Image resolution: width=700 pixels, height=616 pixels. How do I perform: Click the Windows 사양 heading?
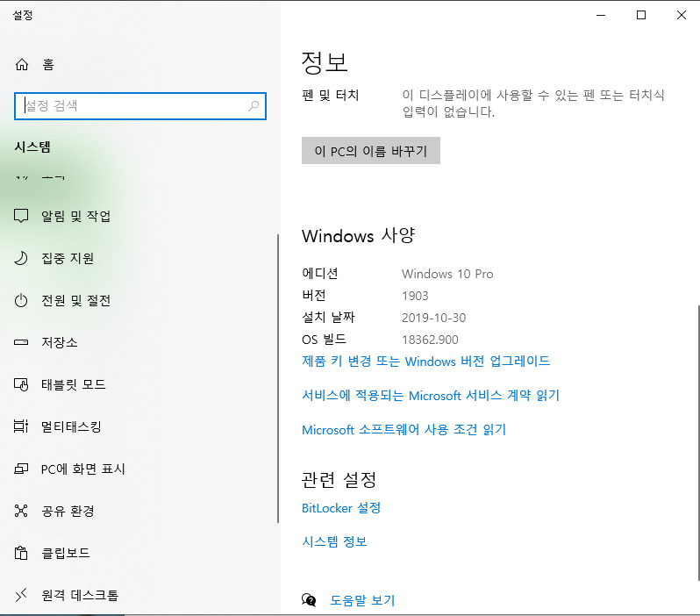359,236
